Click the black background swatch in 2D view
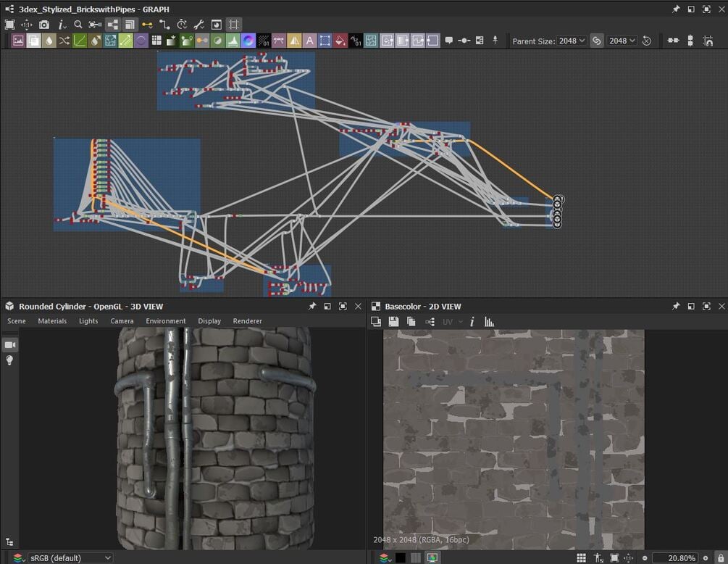This screenshot has height=564, width=728. (400, 557)
